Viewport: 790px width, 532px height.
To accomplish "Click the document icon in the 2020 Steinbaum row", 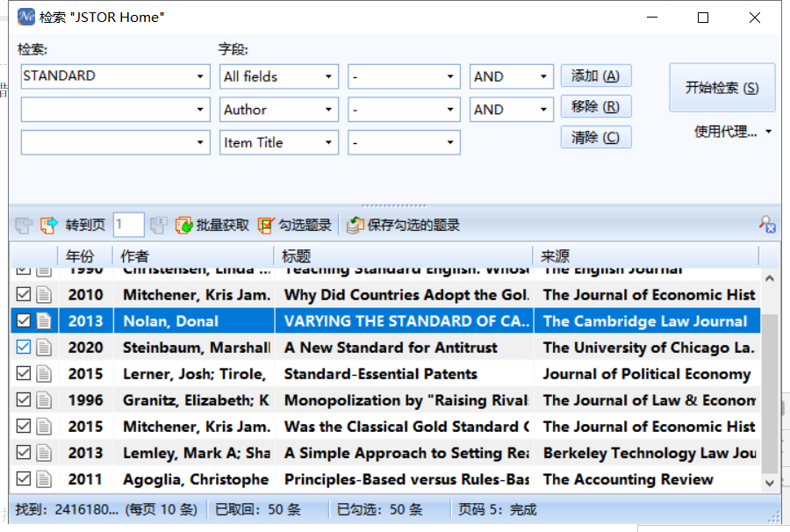I will coord(44,348).
